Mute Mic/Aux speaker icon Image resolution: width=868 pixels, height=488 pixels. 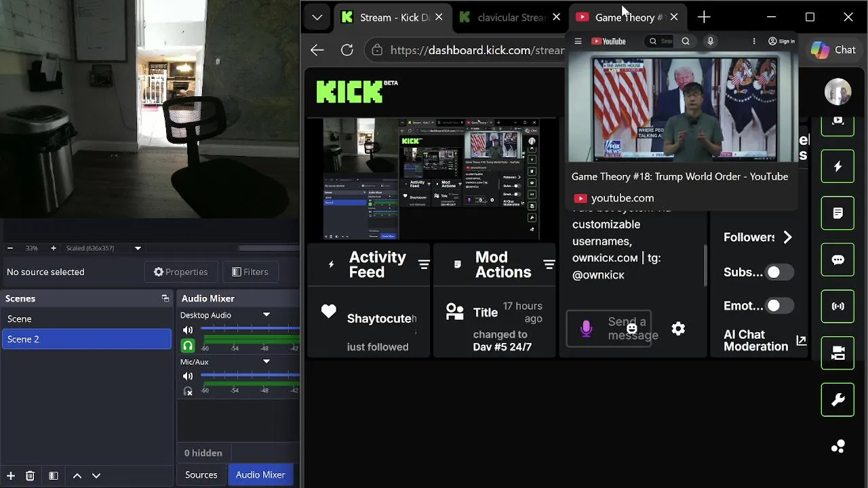pos(188,376)
